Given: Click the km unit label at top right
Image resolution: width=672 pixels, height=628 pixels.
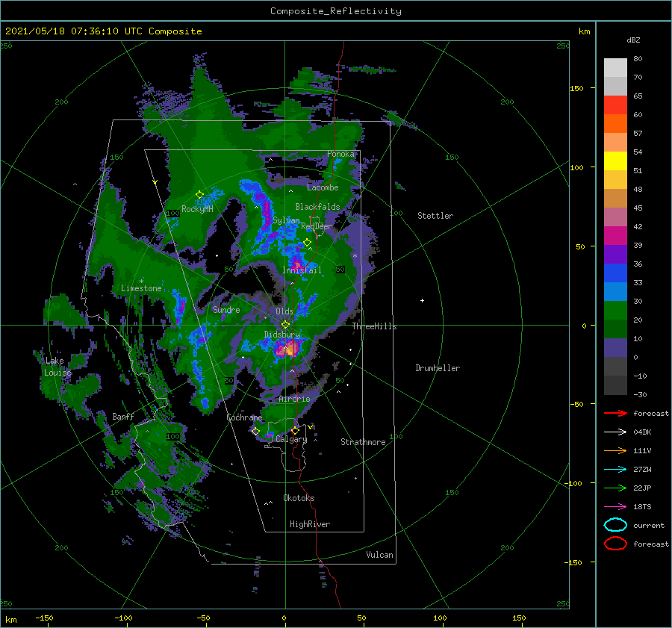Looking at the screenshot, I should 584,31.
